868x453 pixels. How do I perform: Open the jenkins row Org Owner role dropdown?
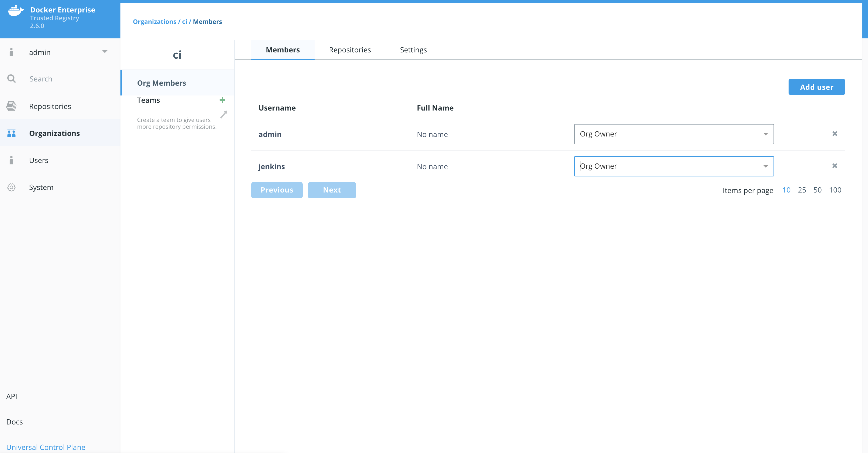click(x=674, y=166)
